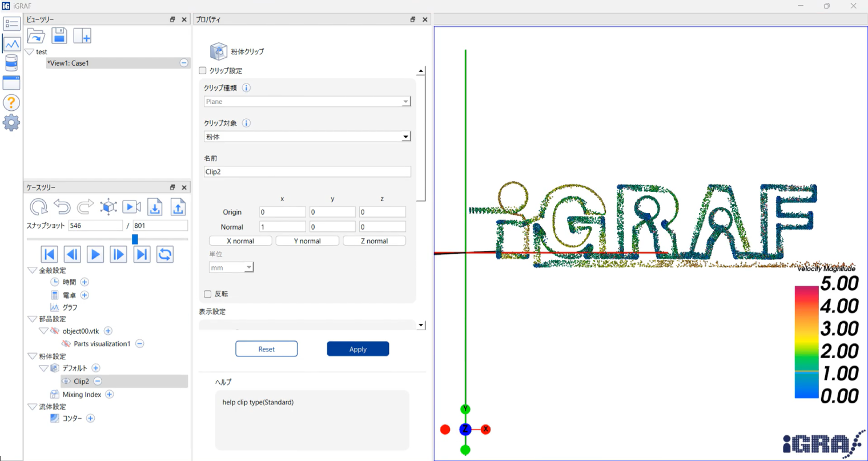Click the snapshot timeline slider handle
Image resolution: width=868 pixels, height=461 pixels.
[135, 239]
